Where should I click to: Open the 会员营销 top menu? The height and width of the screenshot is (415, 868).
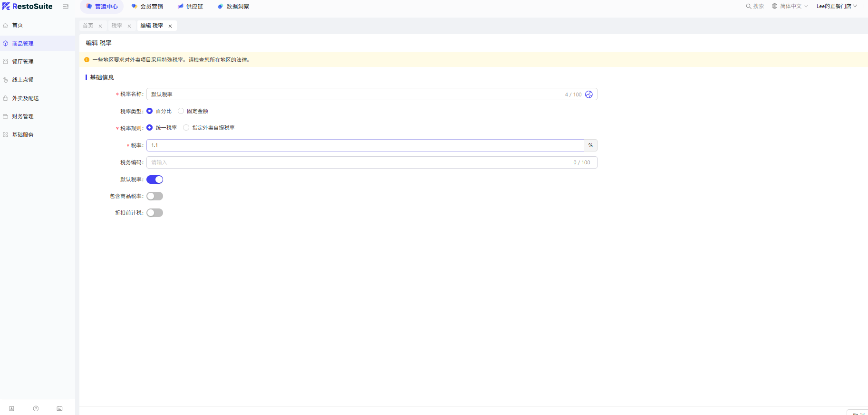147,7
